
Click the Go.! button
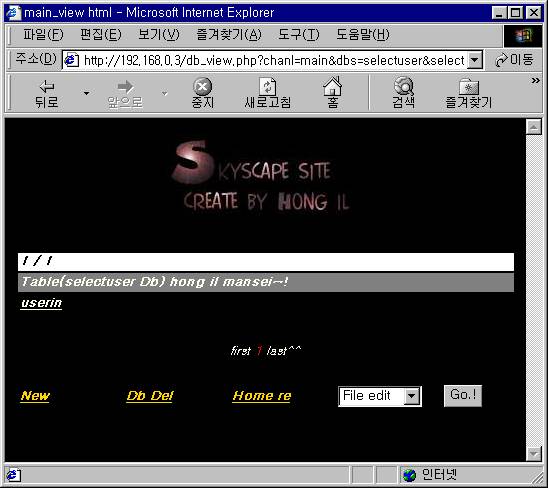coord(463,395)
